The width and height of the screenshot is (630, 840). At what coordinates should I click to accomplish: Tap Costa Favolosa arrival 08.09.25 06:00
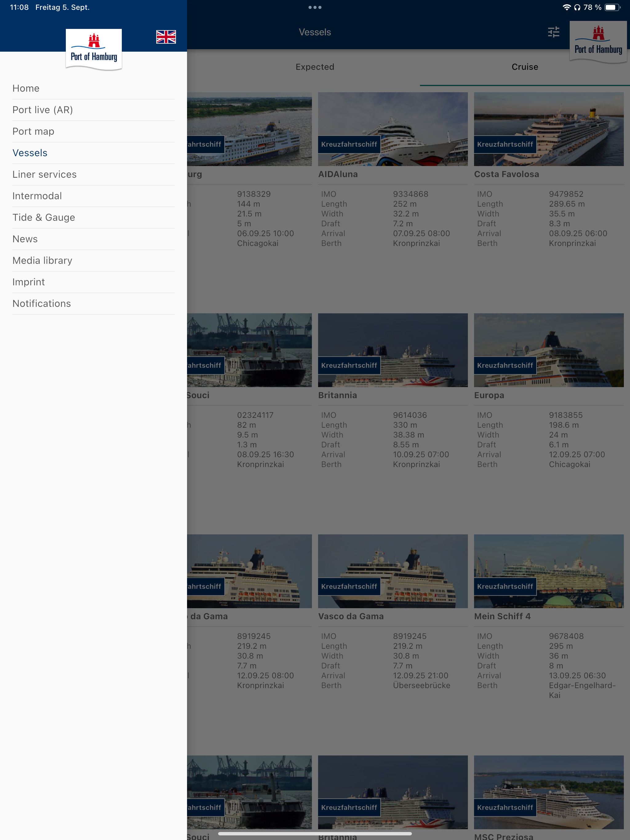[578, 234]
